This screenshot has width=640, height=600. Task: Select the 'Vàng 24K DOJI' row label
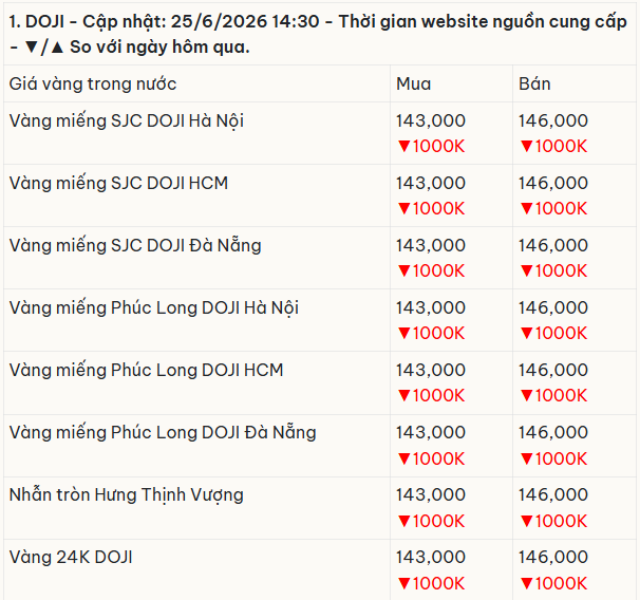[71, 557]
